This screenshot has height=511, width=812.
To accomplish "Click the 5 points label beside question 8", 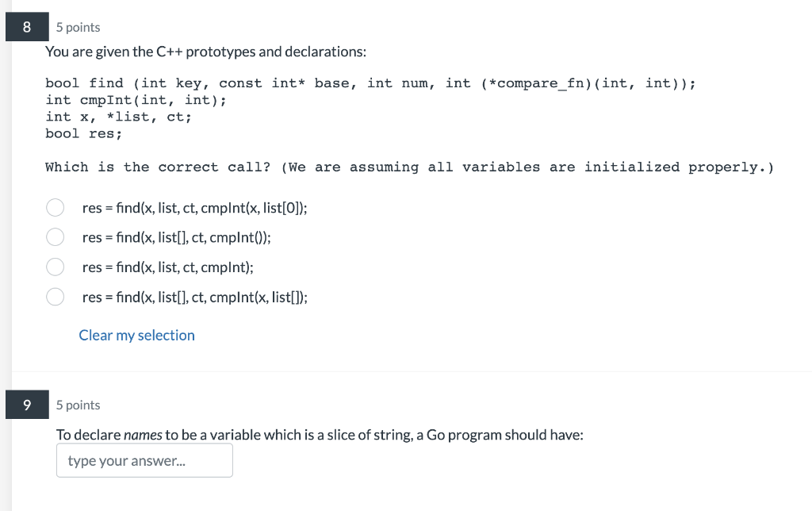I will (x=77, y=26).
